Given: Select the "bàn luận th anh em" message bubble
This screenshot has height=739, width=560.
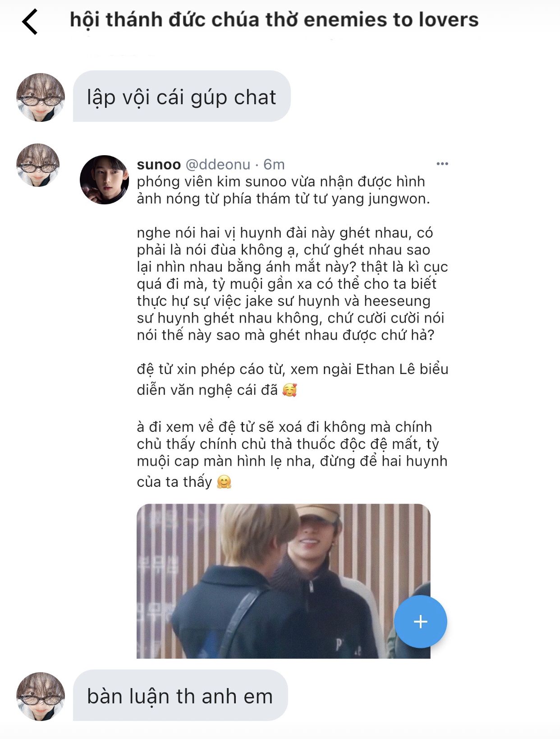Looking at the screenshot, I should point(180,695).
